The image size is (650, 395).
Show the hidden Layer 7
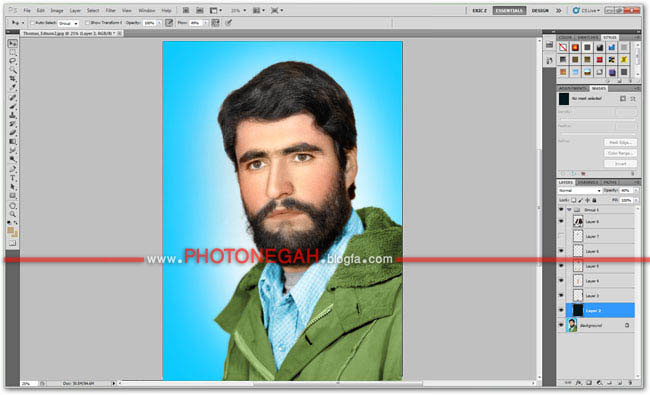[561, 236]
